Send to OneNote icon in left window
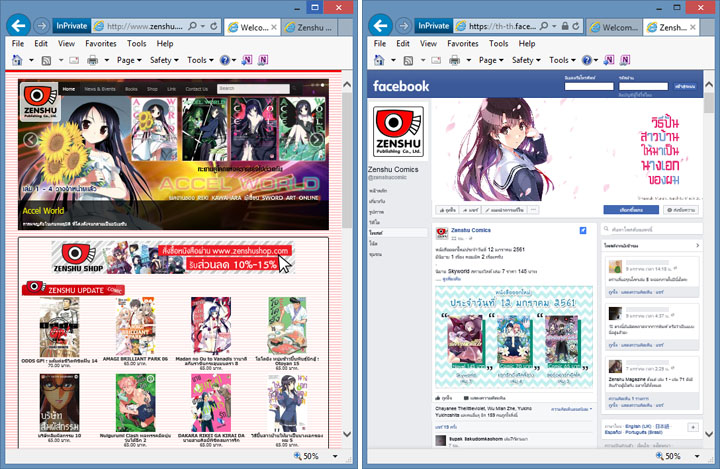Viewport: 720px width, 469px height. tap(247, 60)
